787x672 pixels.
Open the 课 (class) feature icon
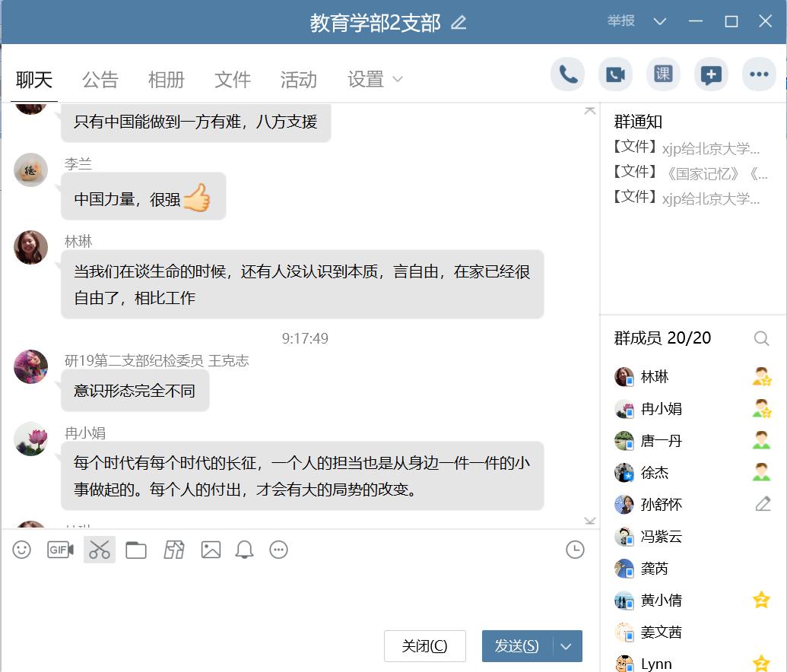coord(663,74)
